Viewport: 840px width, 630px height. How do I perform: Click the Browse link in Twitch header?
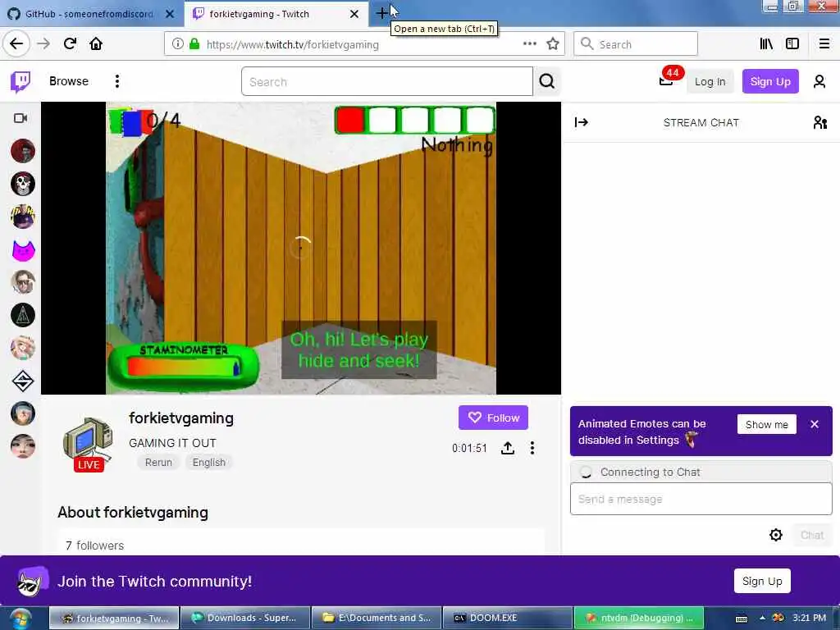[69, 81]
